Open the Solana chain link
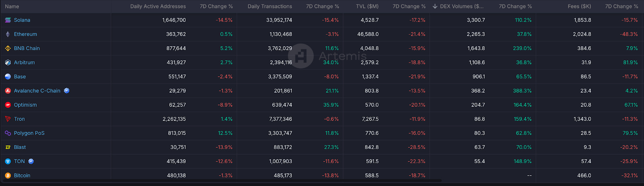644x186 pixels. tap(22, 20)
